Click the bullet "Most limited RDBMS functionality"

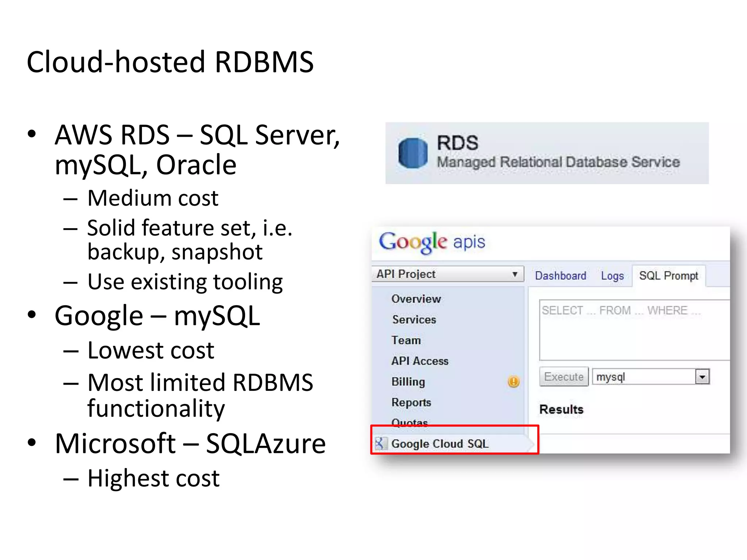[x=200, y=396]
